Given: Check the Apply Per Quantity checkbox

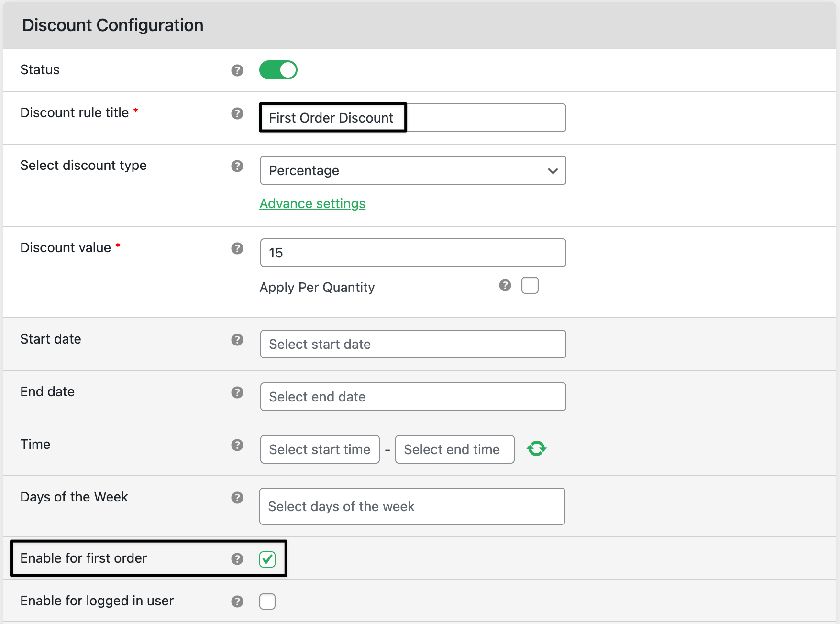Looking at the screenshot, I should click(530, 285).
